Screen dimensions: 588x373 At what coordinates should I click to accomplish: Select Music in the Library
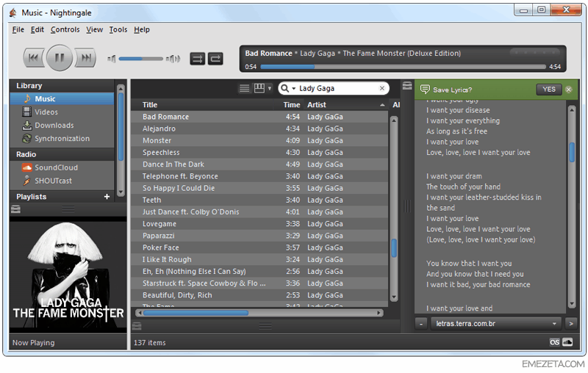[x=62, y=99]
